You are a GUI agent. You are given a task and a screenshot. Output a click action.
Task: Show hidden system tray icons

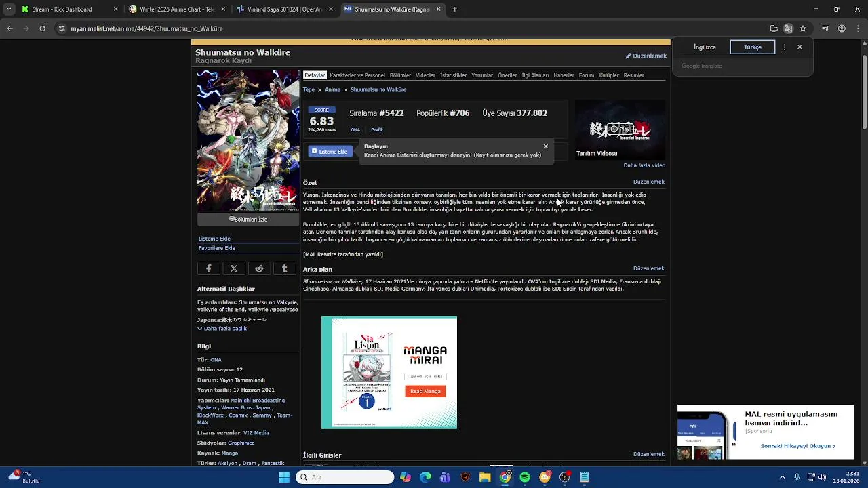(x=782, y=477)
